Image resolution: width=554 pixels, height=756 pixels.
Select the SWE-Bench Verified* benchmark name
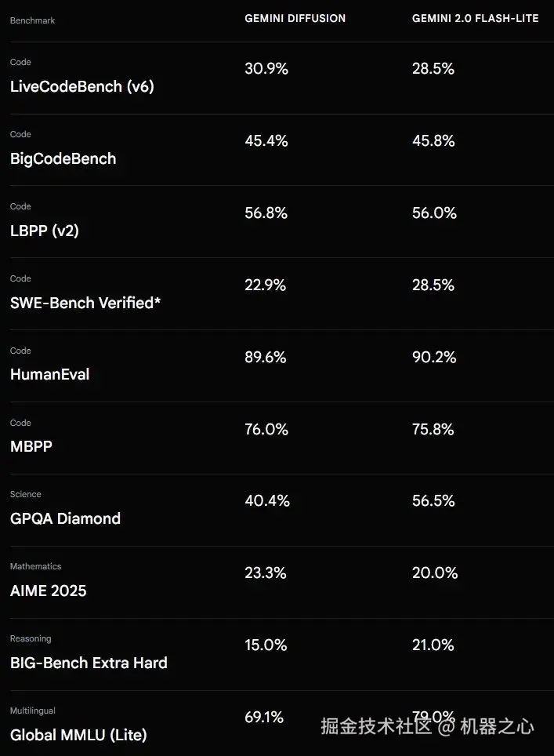click(x=85, y=303)
